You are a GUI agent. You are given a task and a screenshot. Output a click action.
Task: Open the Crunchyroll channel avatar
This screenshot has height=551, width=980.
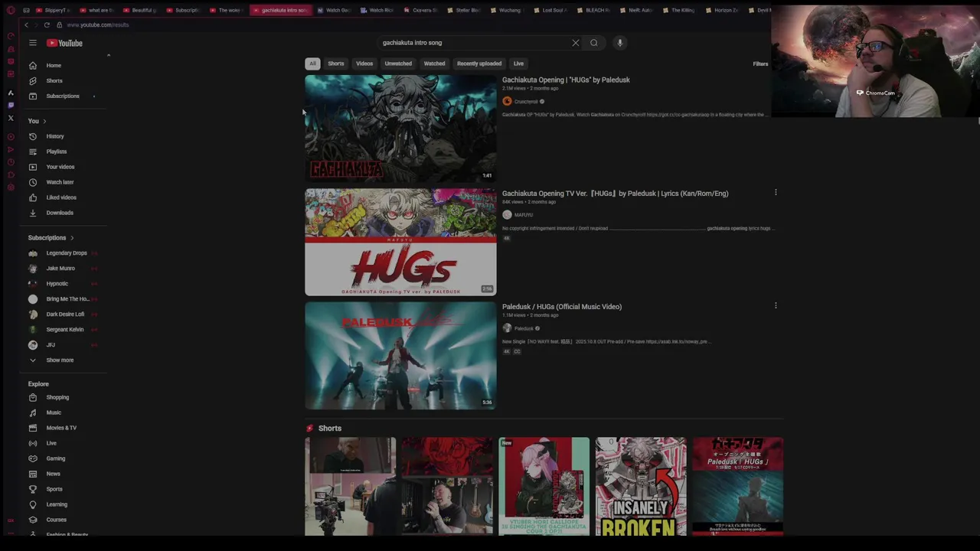coord(507,101)
